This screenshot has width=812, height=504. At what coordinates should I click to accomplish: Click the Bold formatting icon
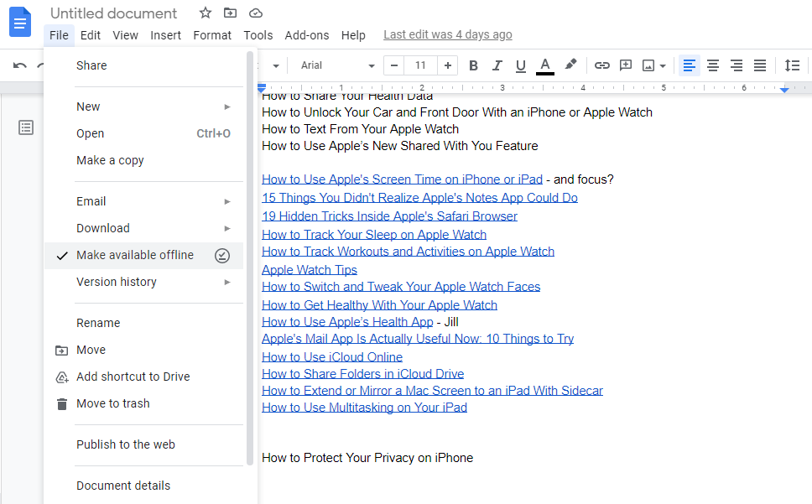click(473, 65)
